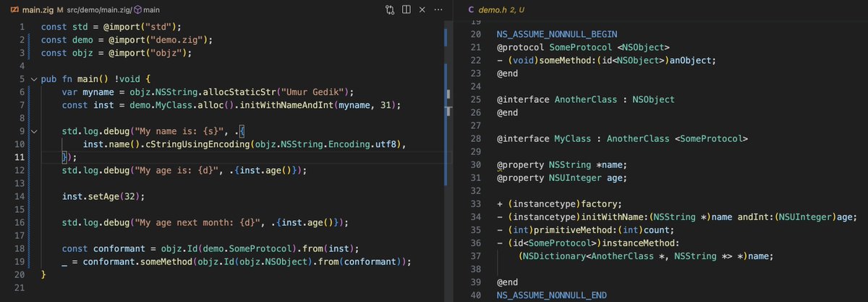The image size is (868, 302).
Task: Collapse the main function fold arrow at line 5
Action: pos(33,78)
